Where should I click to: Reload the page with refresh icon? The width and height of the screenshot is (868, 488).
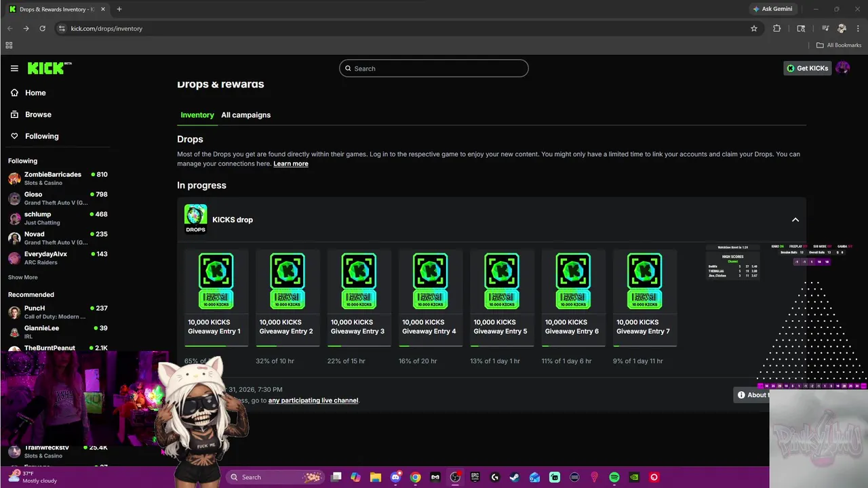tap(42, 28)
